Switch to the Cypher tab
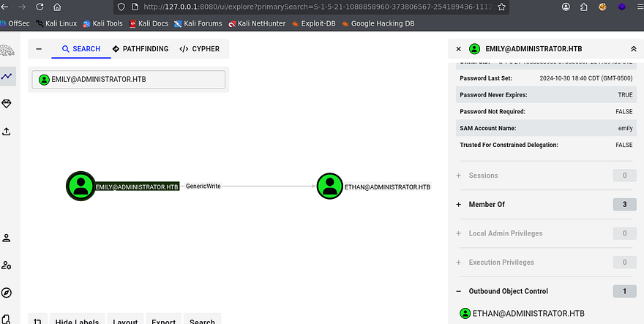 199,49
